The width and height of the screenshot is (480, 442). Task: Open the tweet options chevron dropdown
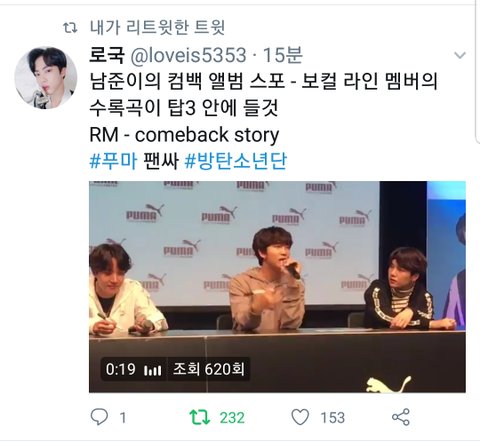[x=460, y=55]
